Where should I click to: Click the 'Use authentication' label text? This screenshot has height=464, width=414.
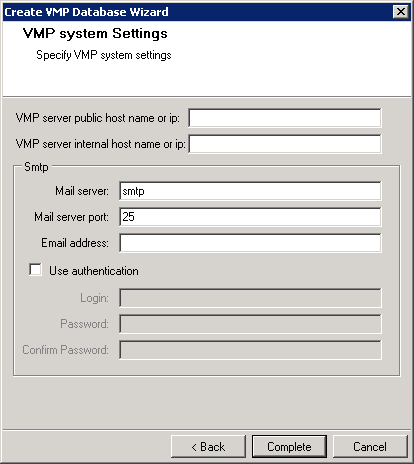pos(94,271)
